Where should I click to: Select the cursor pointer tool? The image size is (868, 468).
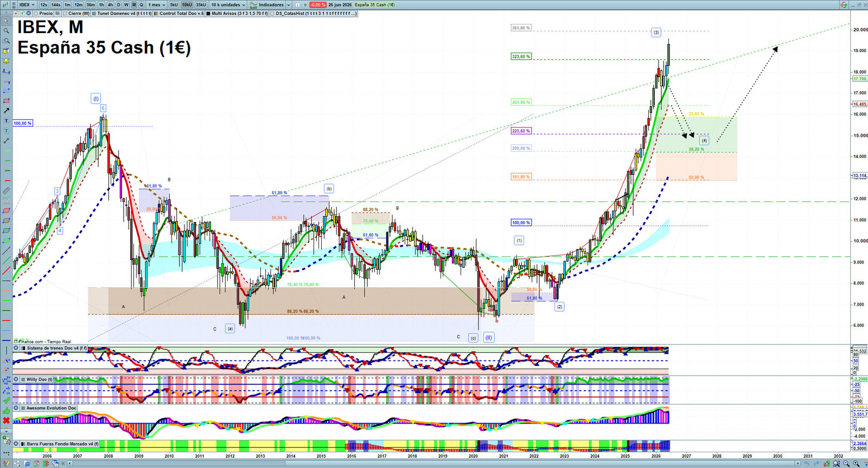tap(6, 21)
